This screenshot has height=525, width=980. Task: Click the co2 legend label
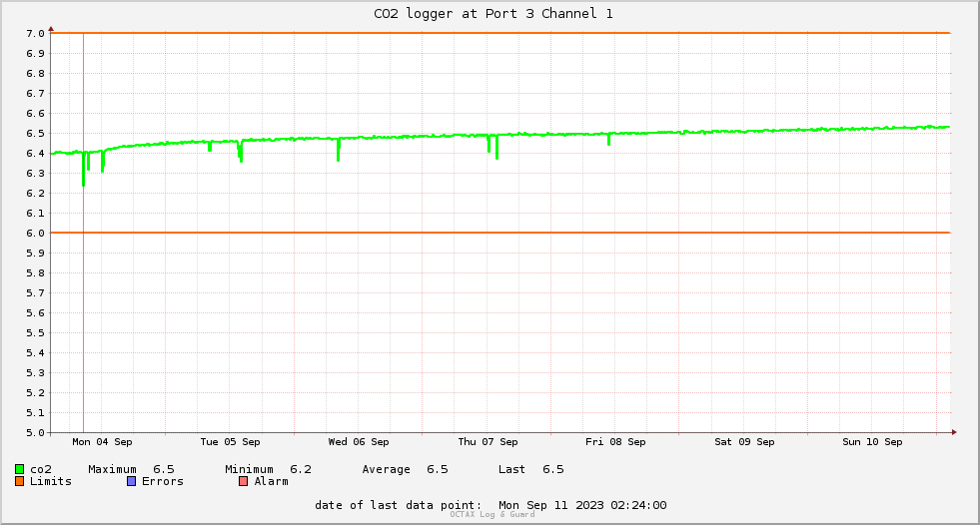click(x=41, y=469)
